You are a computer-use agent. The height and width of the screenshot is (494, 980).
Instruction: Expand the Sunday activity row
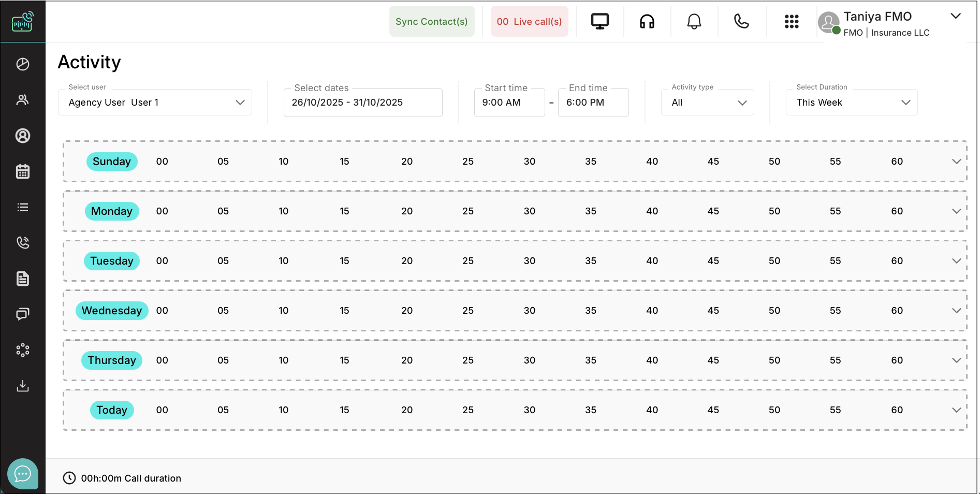pos(956,162)
